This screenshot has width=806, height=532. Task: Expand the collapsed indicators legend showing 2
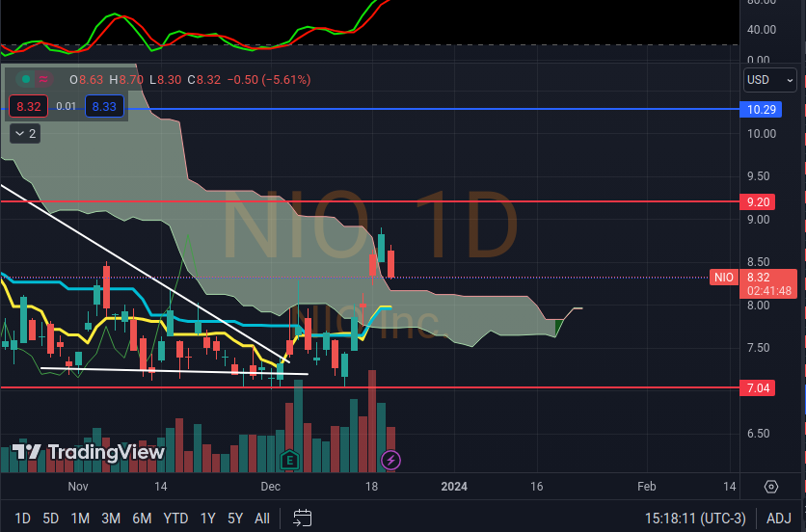click(x=25, y=134)
